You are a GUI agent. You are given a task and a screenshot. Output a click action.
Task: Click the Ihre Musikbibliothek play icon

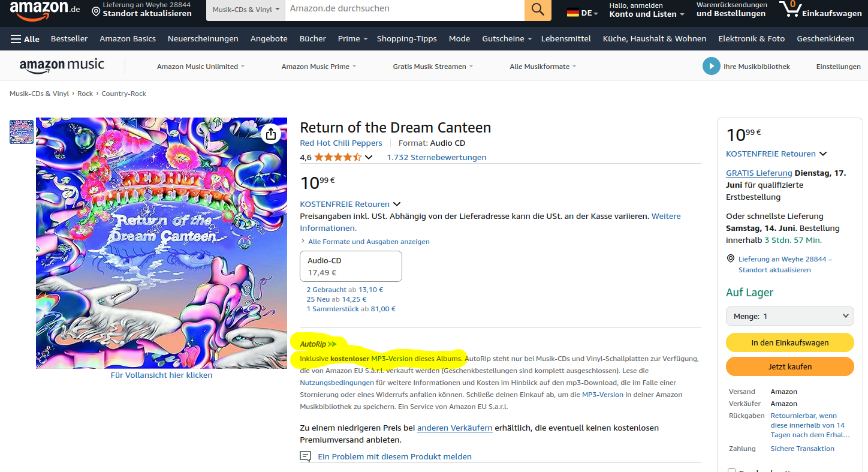click(x=711, y=66)
